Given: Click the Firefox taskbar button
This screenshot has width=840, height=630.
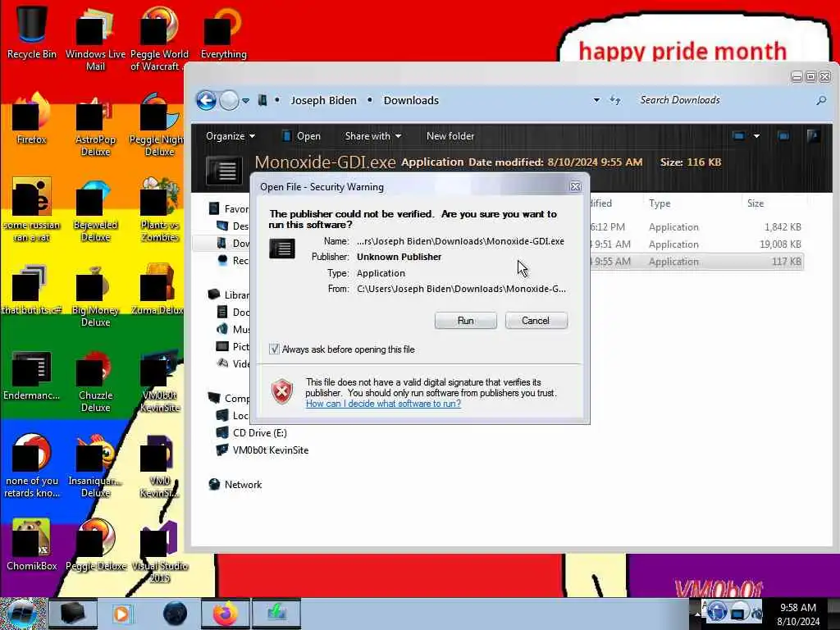Looking at the screenshot, I should tap(225, 614).
